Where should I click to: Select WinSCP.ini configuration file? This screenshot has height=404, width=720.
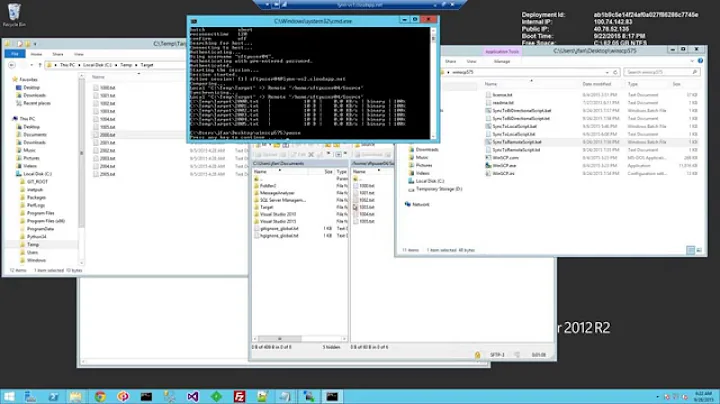click(503, 174)
